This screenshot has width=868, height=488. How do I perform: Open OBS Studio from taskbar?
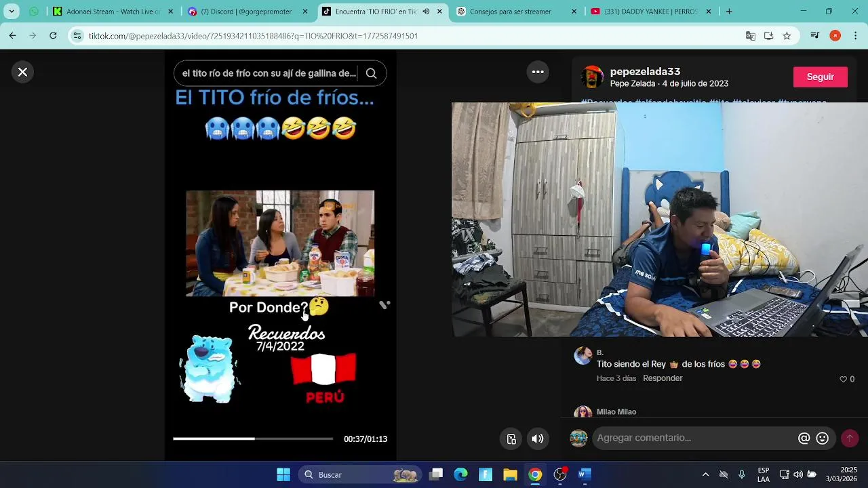pos(560,474)
